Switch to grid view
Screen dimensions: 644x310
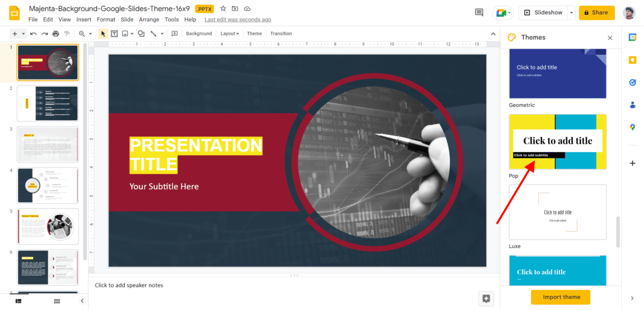(57, 301)
